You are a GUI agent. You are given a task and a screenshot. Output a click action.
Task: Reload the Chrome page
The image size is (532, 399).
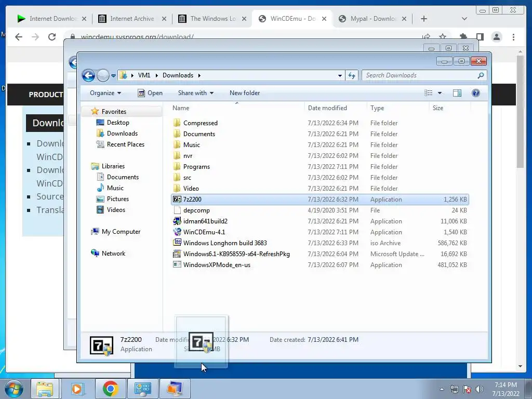(51, 37)
